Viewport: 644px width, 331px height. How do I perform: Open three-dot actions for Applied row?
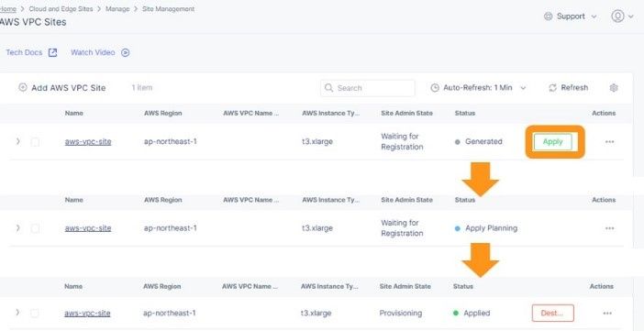click(x=607, y=314)
